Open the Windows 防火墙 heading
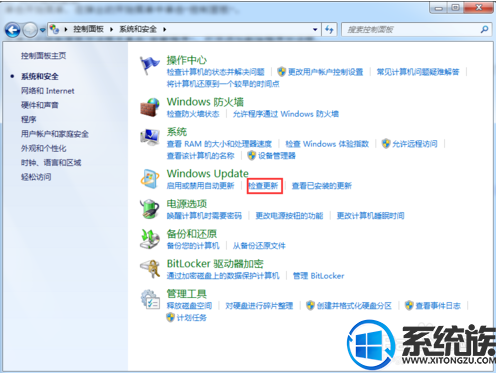 point(205,102)
